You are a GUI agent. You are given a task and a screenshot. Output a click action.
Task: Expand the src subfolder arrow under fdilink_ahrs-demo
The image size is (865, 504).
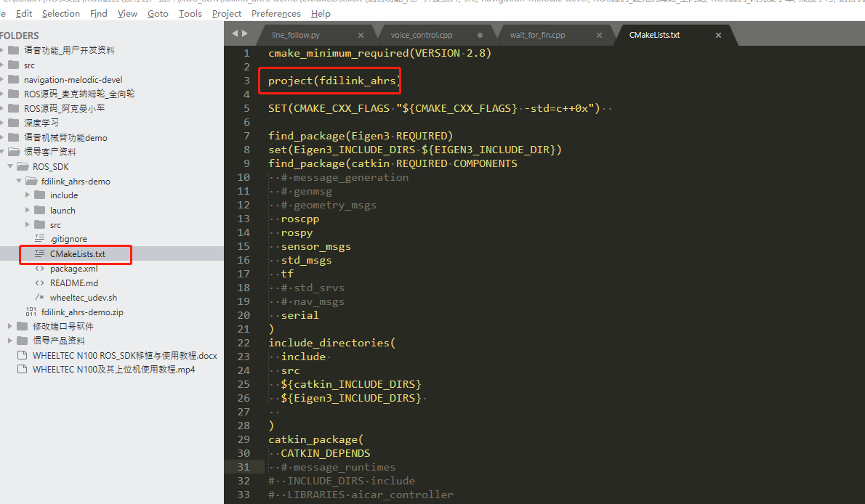tap(28, 224)
